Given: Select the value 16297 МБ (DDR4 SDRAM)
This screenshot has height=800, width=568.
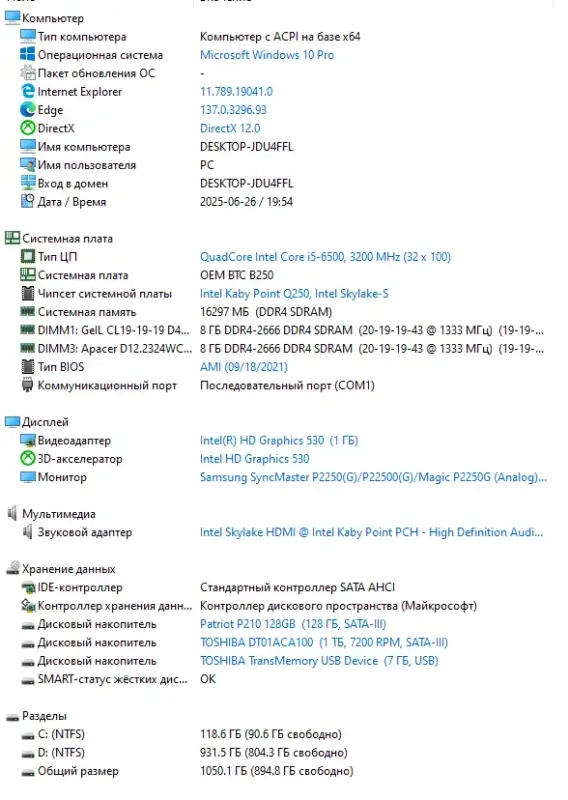Looking at the screenshot, I should (x=266, y=312).
